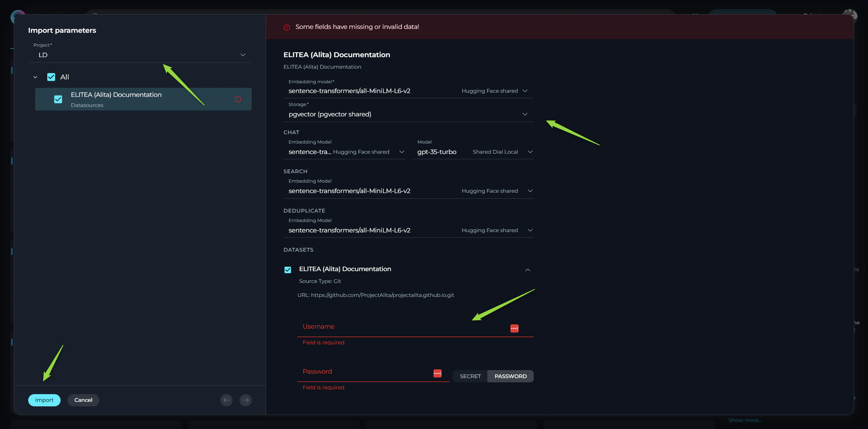Screen dimensions: 868x429
Task: Go to previous item with left arrow button
Action: [226, 400]
